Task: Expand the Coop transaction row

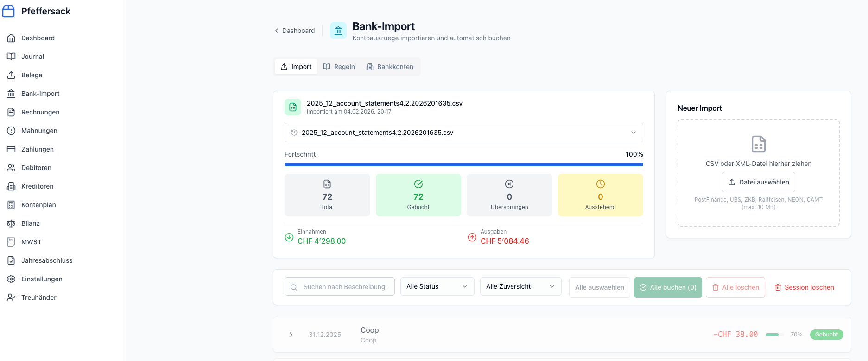Action: click(291, 335)
